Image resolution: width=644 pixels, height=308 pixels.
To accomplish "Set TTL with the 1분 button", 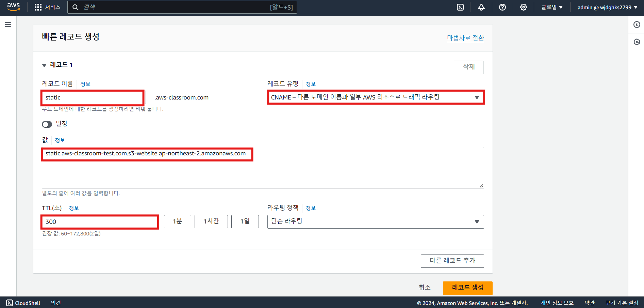I will (x=178, y=221).
